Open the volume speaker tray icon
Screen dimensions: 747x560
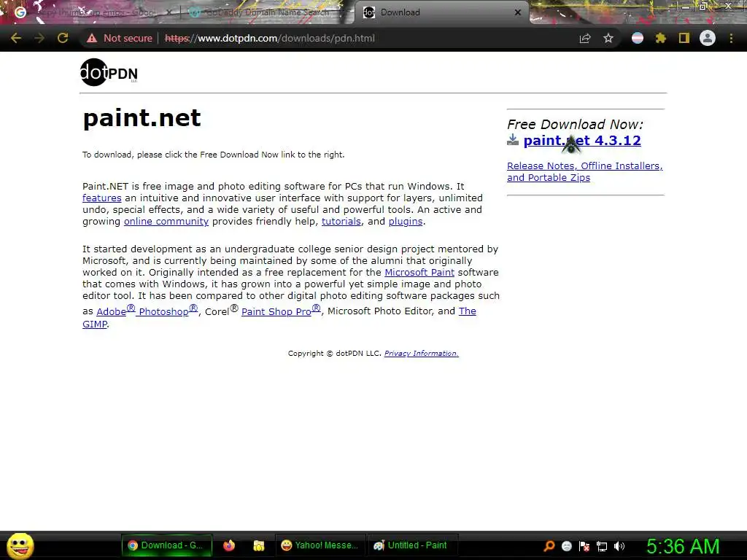coord(619,546)
